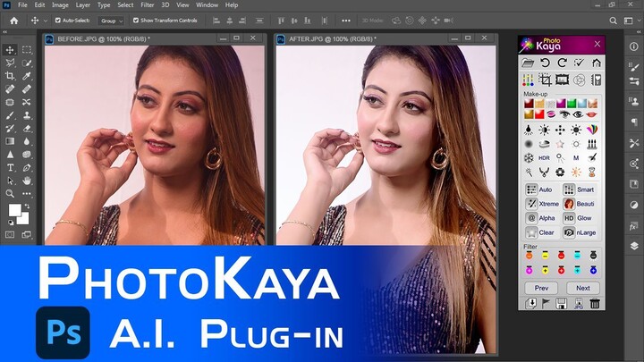Activate the Zoom tool

click(10, 194)
